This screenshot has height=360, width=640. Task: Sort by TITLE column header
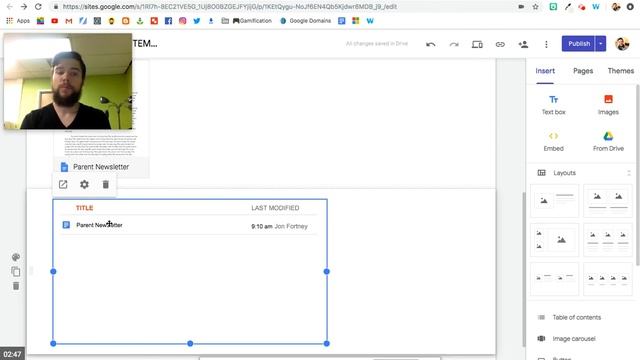(x=84, y=208)
